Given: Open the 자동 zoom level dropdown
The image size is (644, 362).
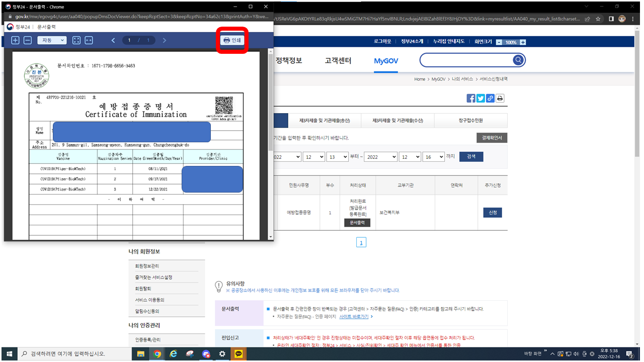Looking at the screenshot, I should 52,40.
